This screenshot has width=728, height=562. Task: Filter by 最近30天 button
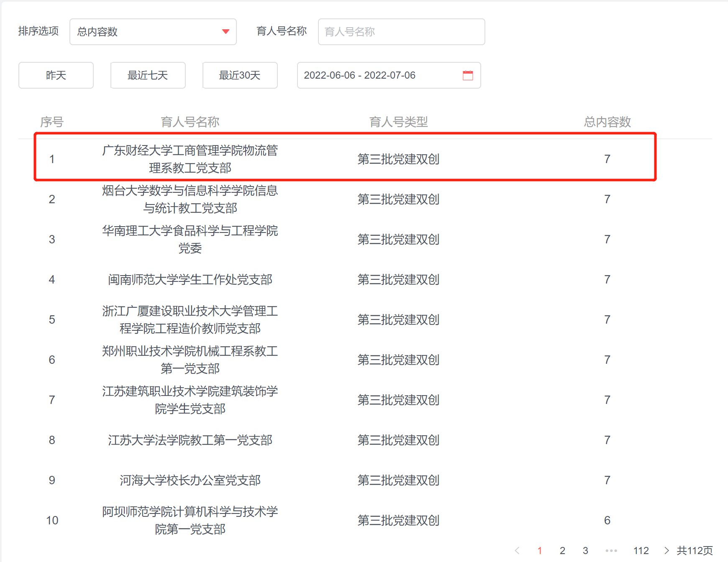(x=240, y=75)
